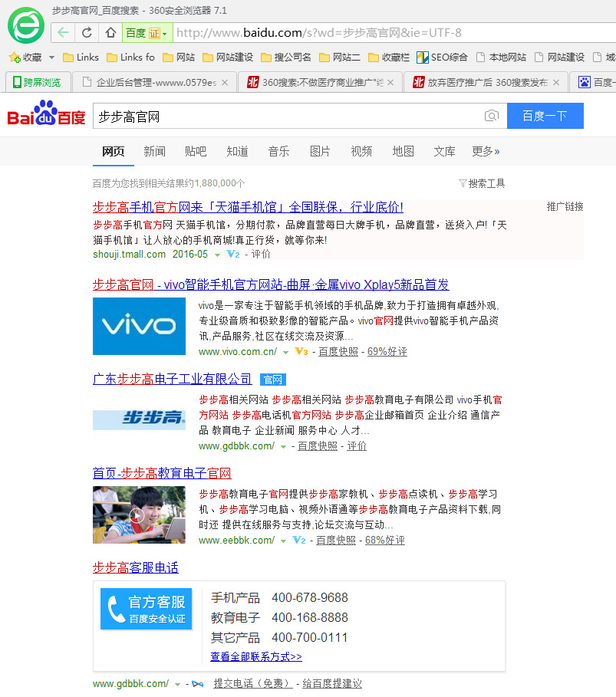The image size is (616, 697).
Task: Click the camera image search icon
Action: 492,116
